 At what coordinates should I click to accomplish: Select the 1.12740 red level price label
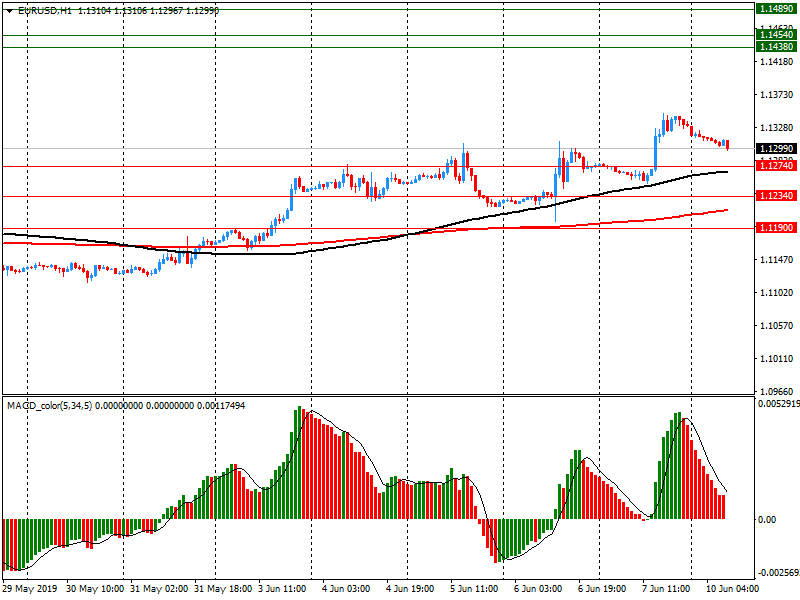click(776, 166)
